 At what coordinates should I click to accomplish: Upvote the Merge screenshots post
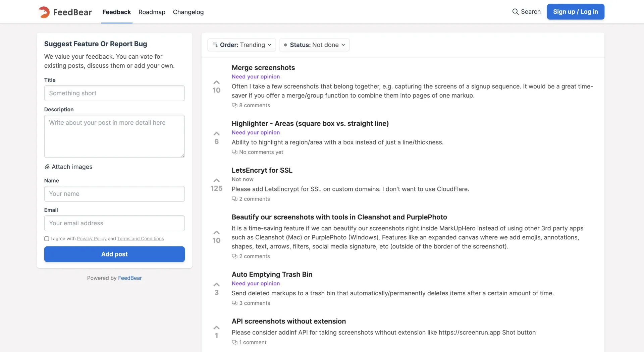tap(217, 82)
